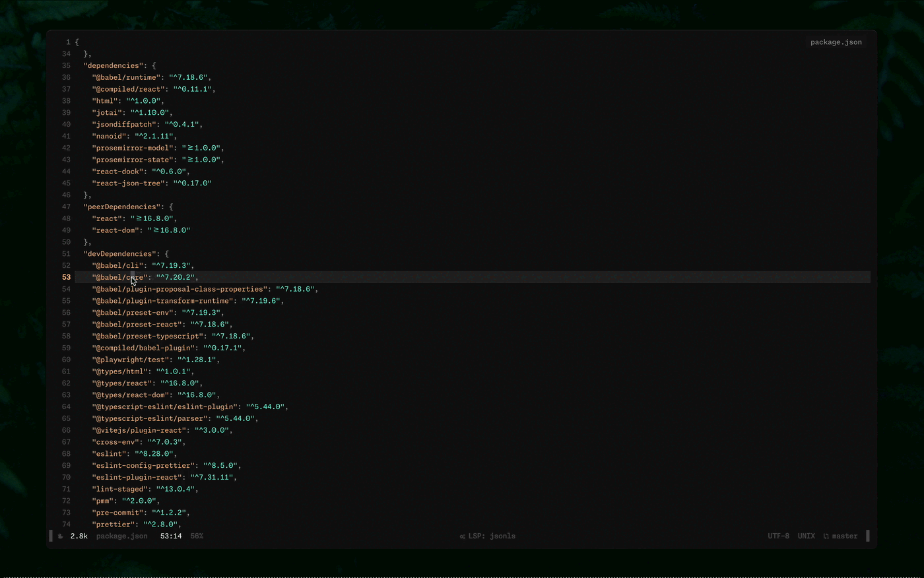This screenshot has height=578, width=924.
Task: Click the "@babel/preset-typescript" key
Action: coord(148,337)
